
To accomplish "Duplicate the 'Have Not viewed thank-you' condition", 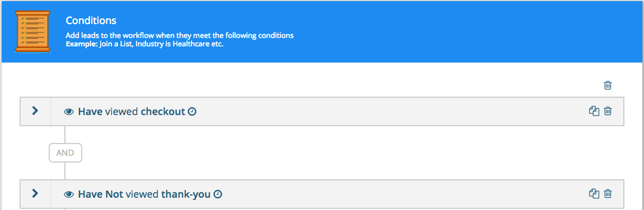I will (594, 194).
